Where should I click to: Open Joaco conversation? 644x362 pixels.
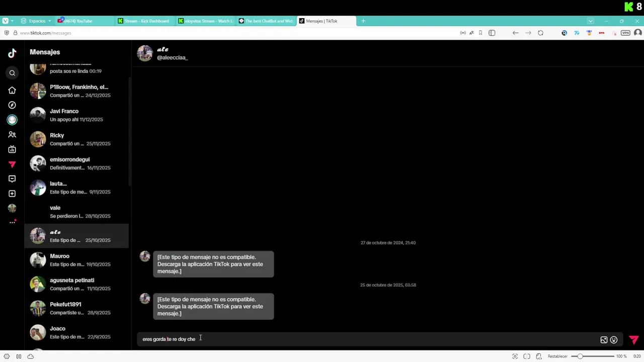pyautogui.click(x=76, y=332)
